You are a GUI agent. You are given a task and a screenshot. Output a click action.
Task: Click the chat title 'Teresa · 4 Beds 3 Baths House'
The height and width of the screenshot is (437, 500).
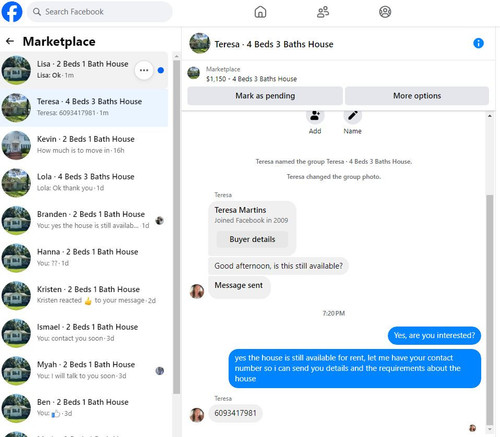(274, 44)
